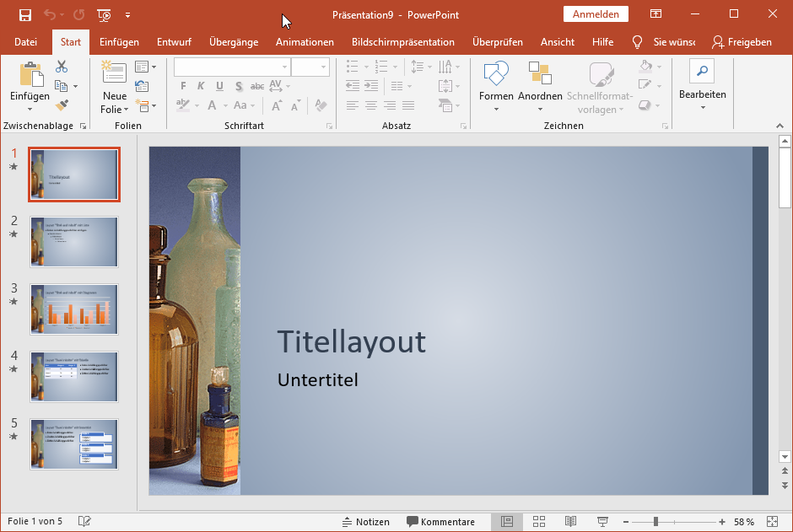This screenshot has height=532, width=793.
Task: Toggle strikethrough (abc)
Action: coord(257,86)
